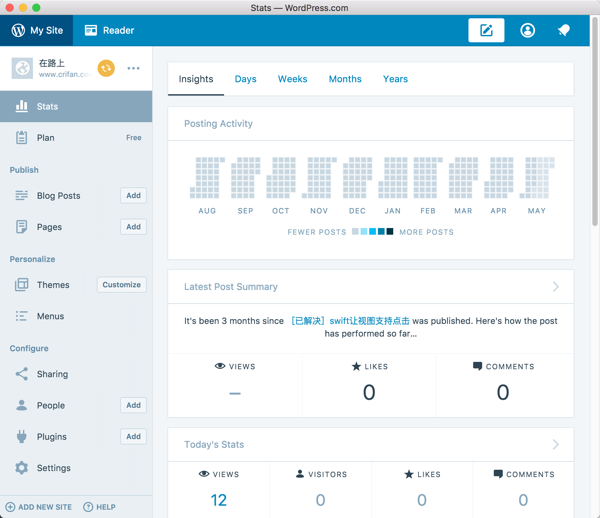Click the orange sync status icon
Screen dimensions: 600x518
click(106, 68)
